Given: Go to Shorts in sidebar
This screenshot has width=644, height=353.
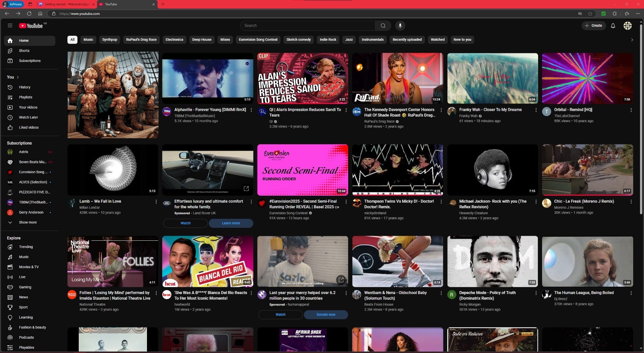Looking at the screenshot, I should (x=29, y=51).
